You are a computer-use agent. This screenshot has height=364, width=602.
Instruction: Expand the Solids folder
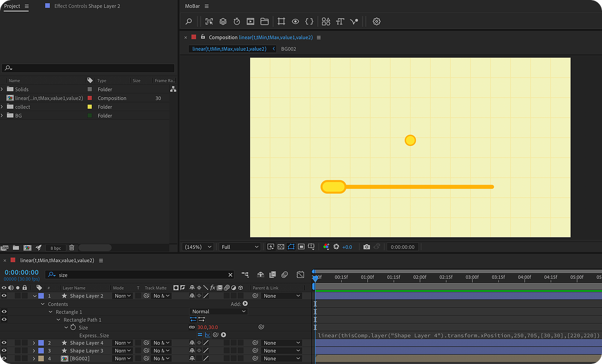click(x=2, y=89)
